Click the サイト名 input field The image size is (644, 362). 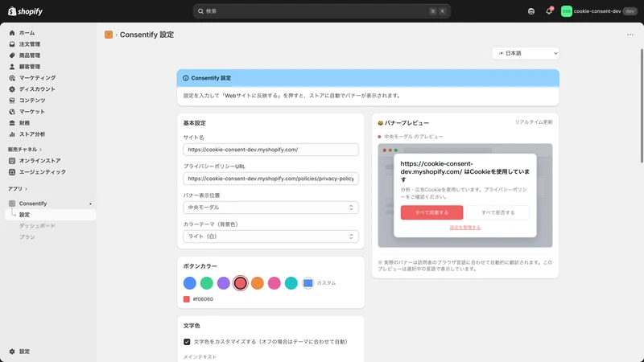pyautogui.click(x=270, y=150)
